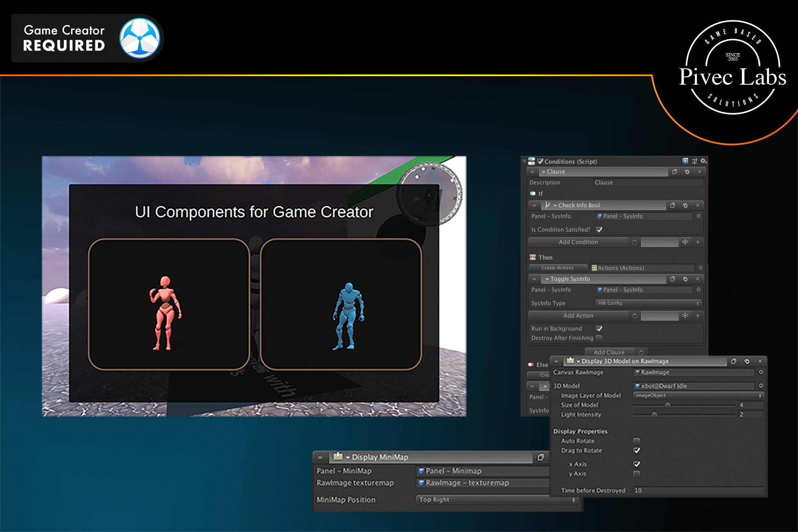Remove the Clause with its X icon
The image size is (798, 532).
[x=699, y=172]
